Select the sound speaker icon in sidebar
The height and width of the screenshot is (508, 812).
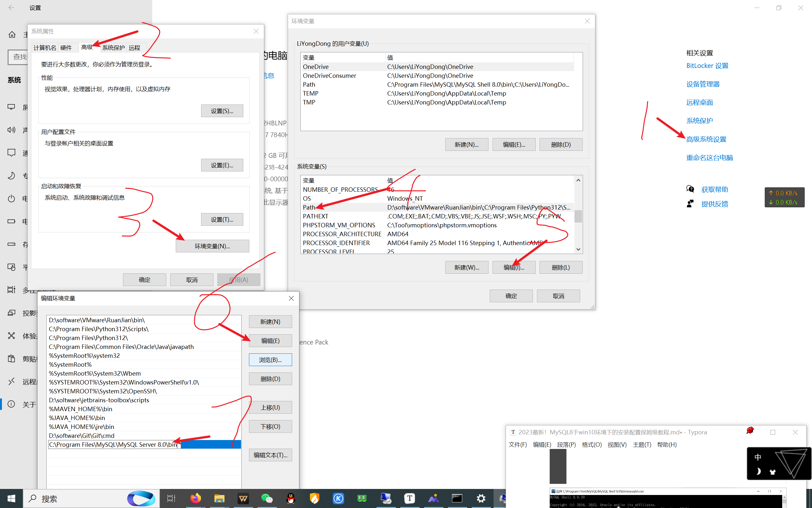point(11,130)
